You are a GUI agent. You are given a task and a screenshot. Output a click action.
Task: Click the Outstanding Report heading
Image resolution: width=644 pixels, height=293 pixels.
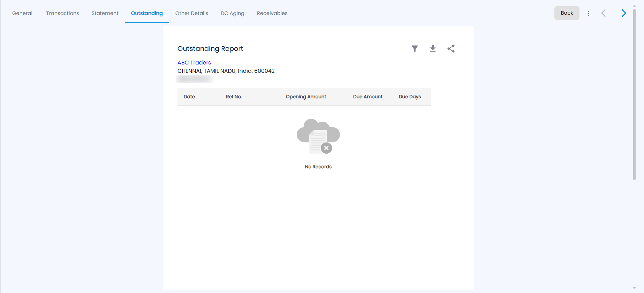point(210,48)
